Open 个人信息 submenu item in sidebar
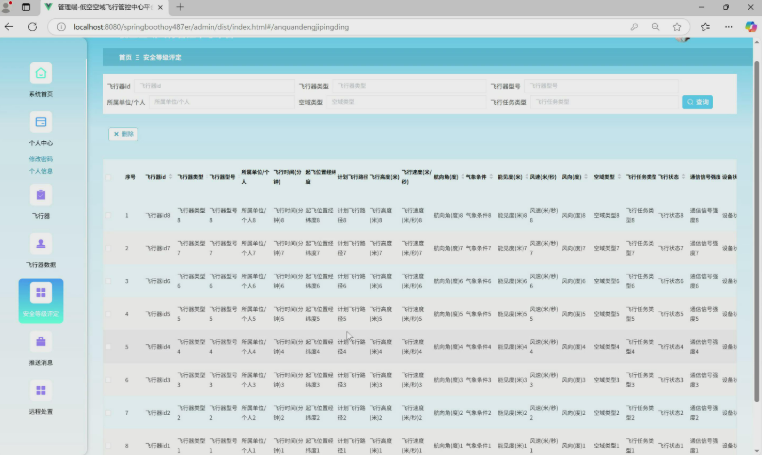762x455 pixels. tap(41, 171)
